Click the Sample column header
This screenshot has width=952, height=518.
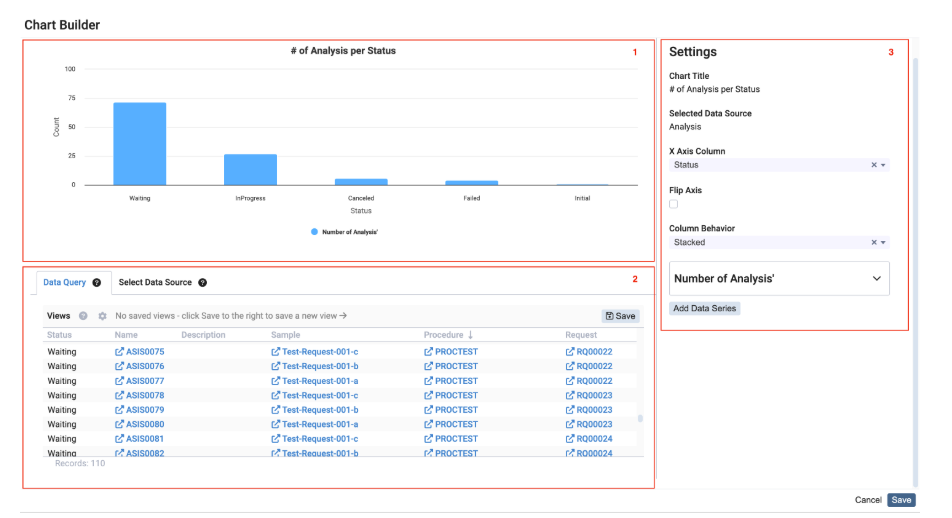pos(286,335)
